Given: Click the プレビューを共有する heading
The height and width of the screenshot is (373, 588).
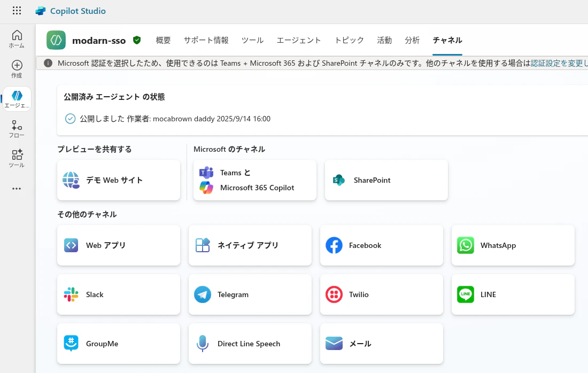Looking at the screenshot, I should click(x=95, y=149).
